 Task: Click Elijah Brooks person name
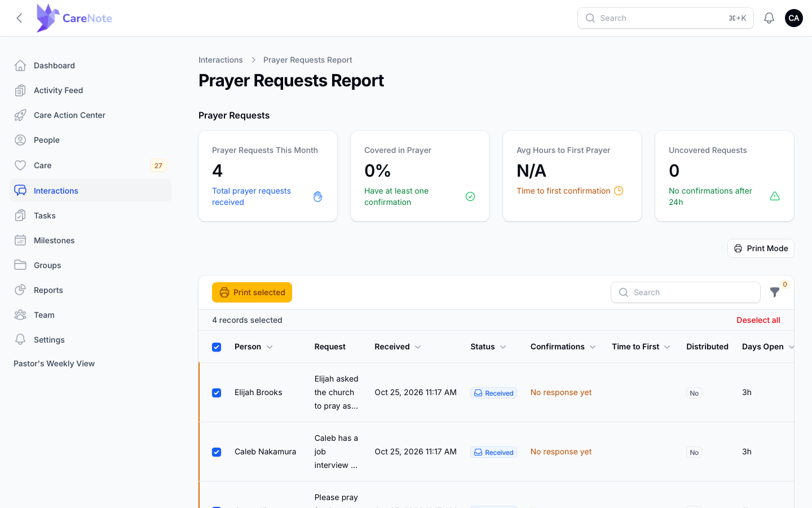click(x=258, y=392)
